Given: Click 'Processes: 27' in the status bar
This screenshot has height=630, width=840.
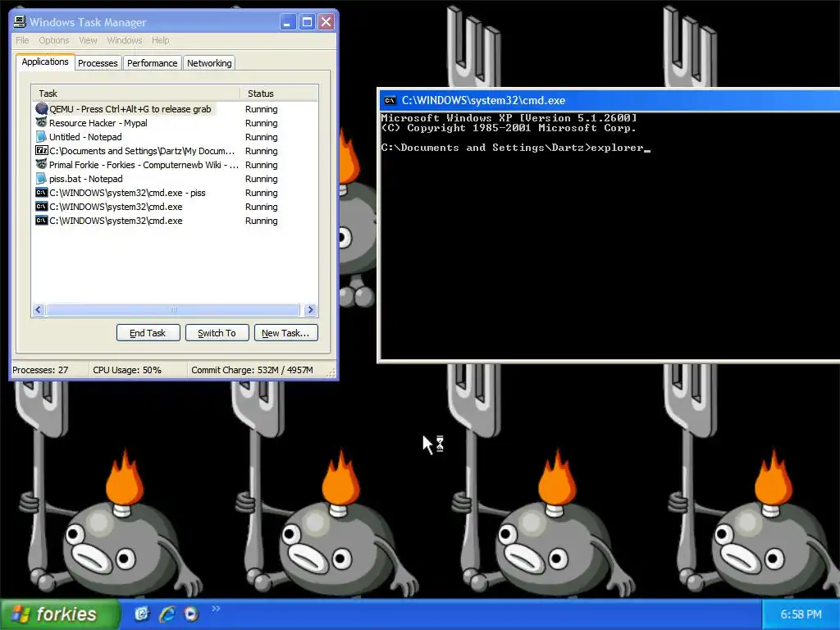Looking at the screenshot, I should [40, 370].
